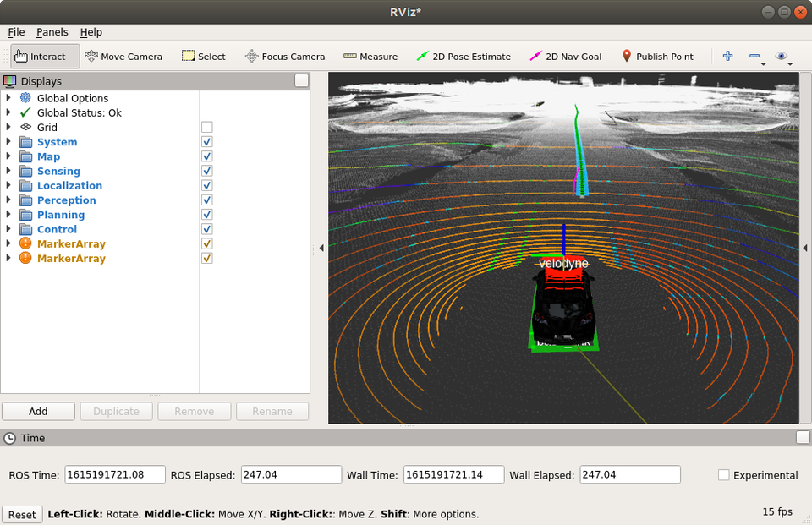Open the eye icon views dropdown
Viewport: 812px width, 525px height.
click(783, 57)
